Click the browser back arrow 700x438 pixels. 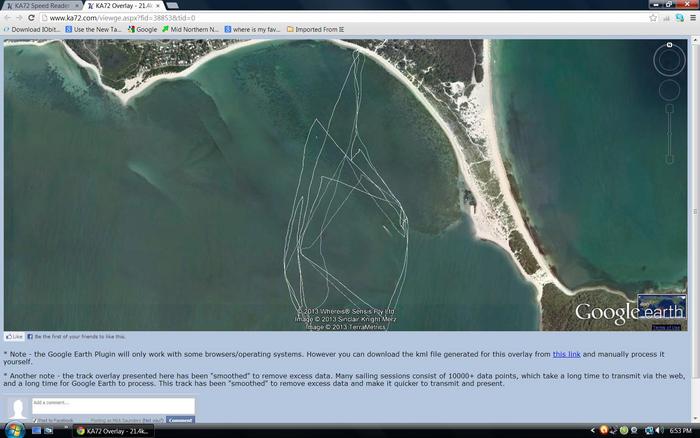click(x=8, y=18)
